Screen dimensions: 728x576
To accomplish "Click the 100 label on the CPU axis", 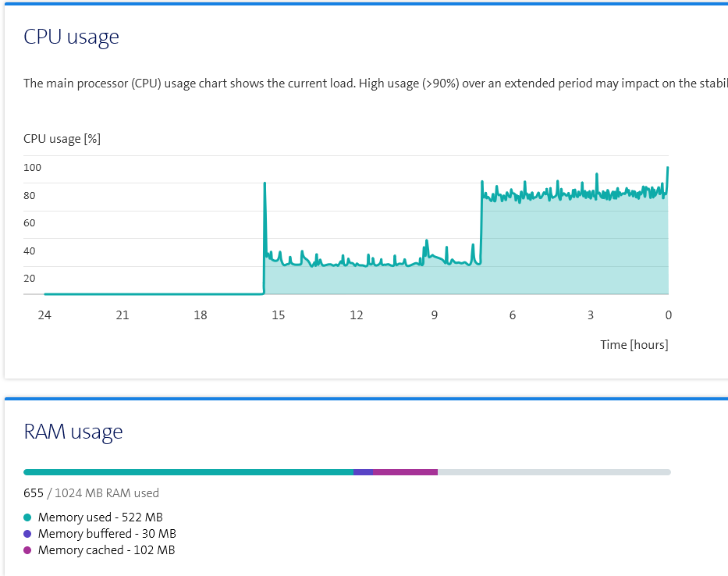I will [x=32, y=168].
